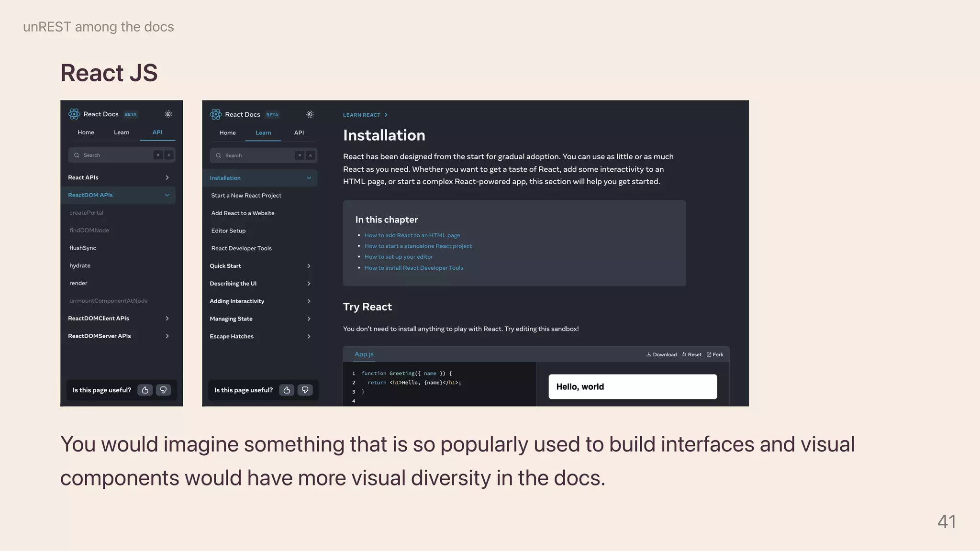980x551 pixels.
Task: Reset the code sandbox
Action: tap(691, 354)
